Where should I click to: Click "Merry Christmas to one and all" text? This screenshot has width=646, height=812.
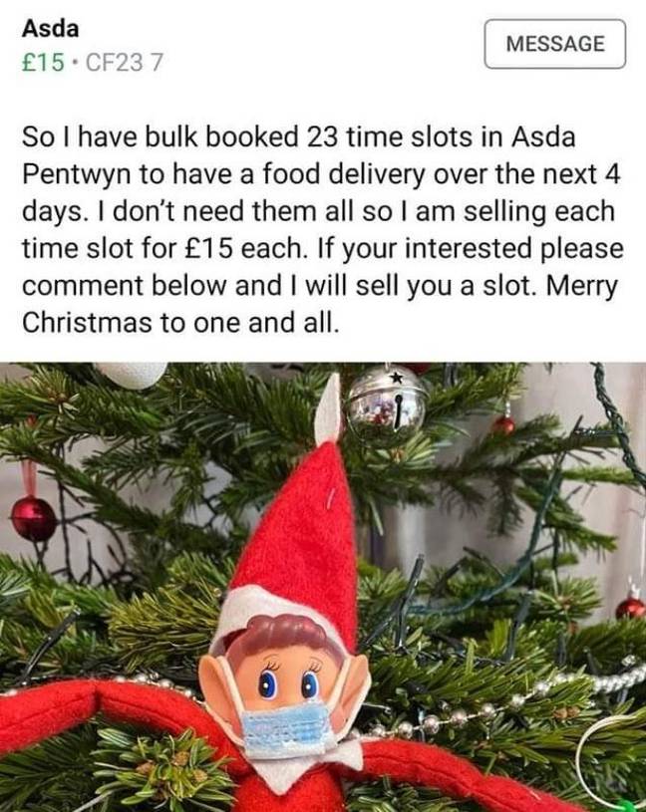tap(320, 304)
